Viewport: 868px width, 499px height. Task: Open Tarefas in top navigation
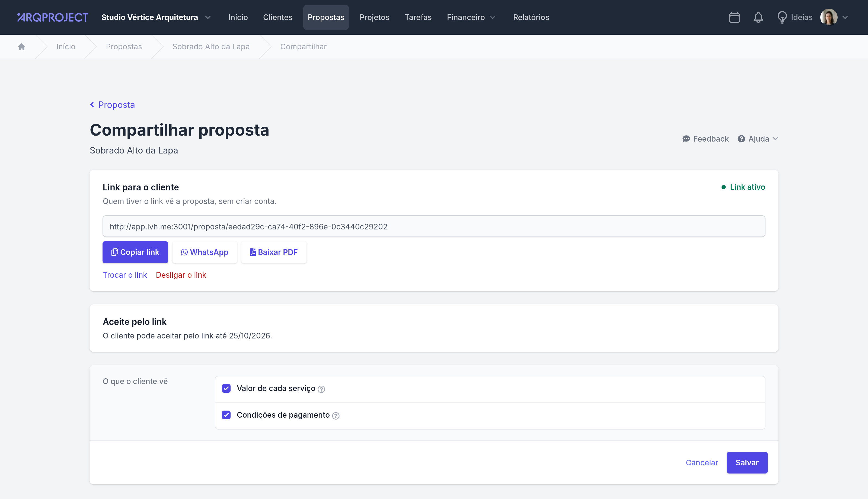pos(418,17)
